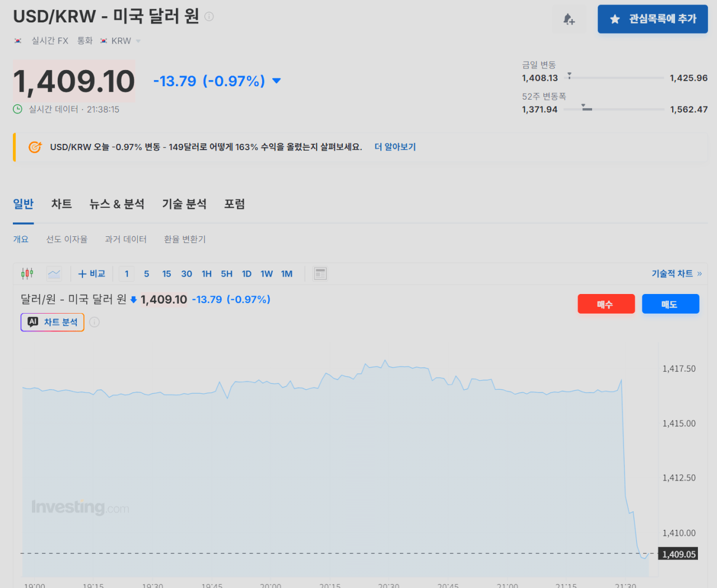The width and height of the screenshot is (717, 588).
Task: Open the 기술 분석 tab
Action: click(184, 204)
